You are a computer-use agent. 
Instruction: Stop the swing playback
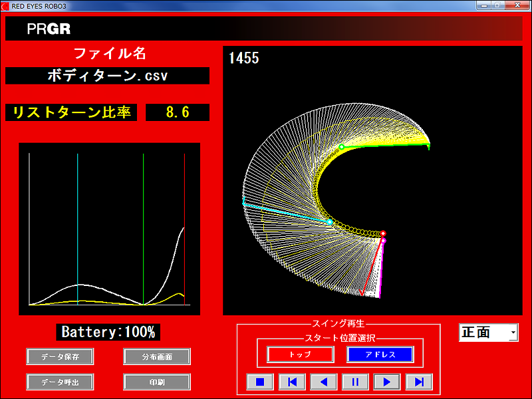260,382
